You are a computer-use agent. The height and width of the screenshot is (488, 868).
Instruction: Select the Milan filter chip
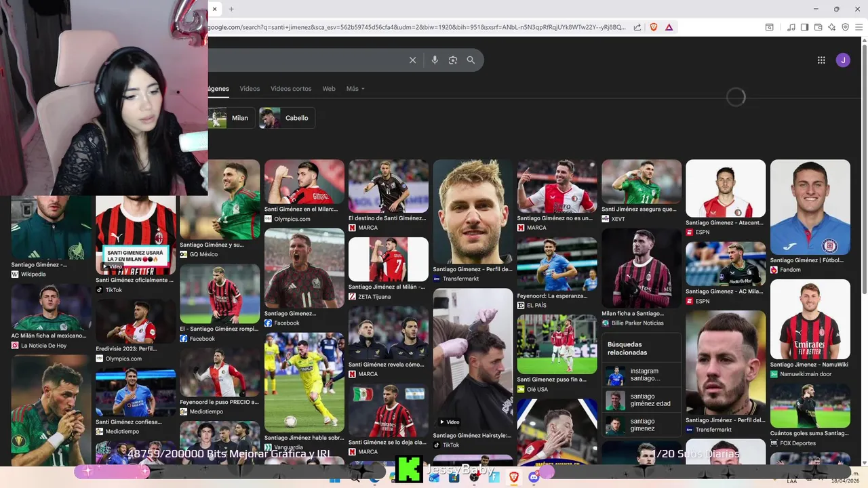pos(232,118)
